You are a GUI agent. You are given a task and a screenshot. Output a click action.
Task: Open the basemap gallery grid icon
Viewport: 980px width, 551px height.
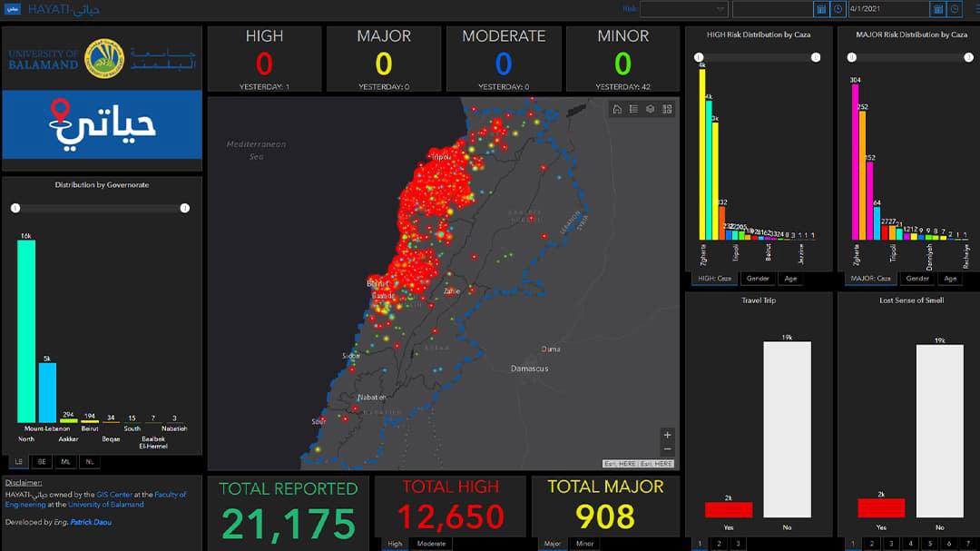click(x=667, y=109)
